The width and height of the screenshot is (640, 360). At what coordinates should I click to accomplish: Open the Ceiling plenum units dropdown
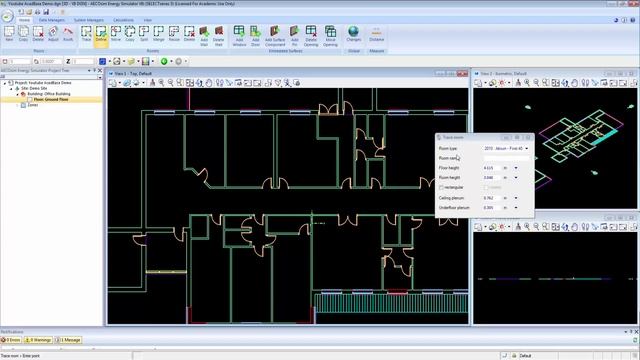516,198
